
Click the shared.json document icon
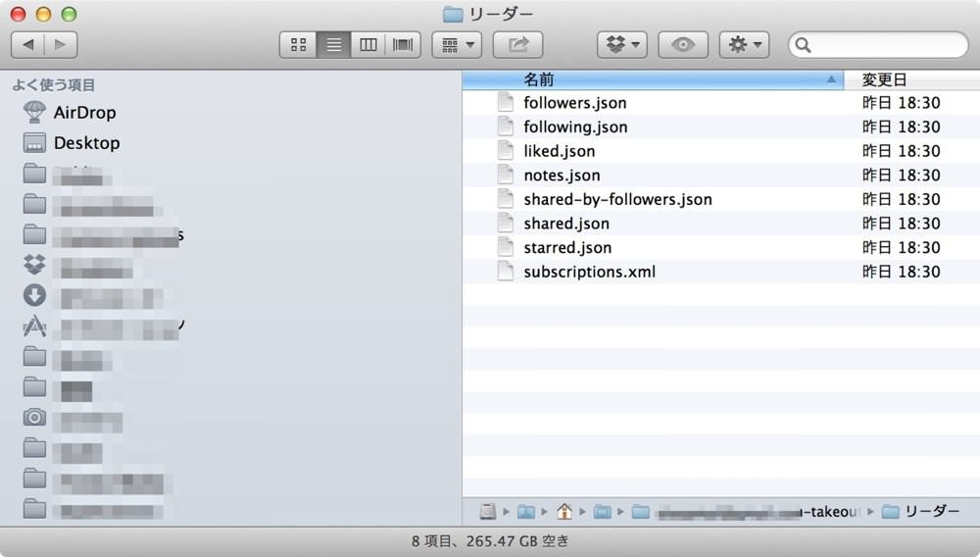click(506, 224)
